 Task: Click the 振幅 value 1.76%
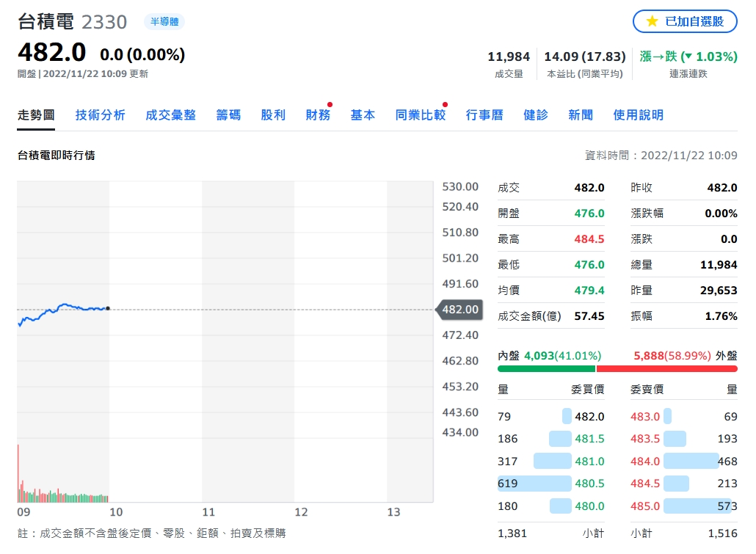tap(721, 316)
